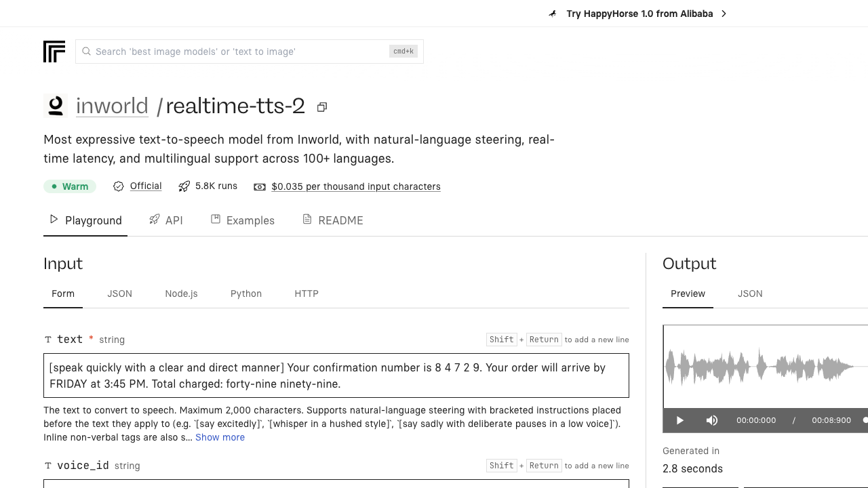The height and width of the screenshot is (488, 868).
Task: Click the voice_id field label
Action: pos(83,466)
